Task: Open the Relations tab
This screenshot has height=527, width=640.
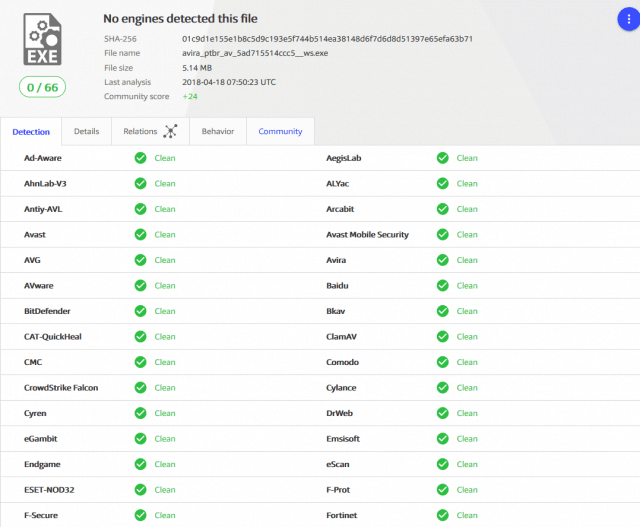Action: [150, 131]
